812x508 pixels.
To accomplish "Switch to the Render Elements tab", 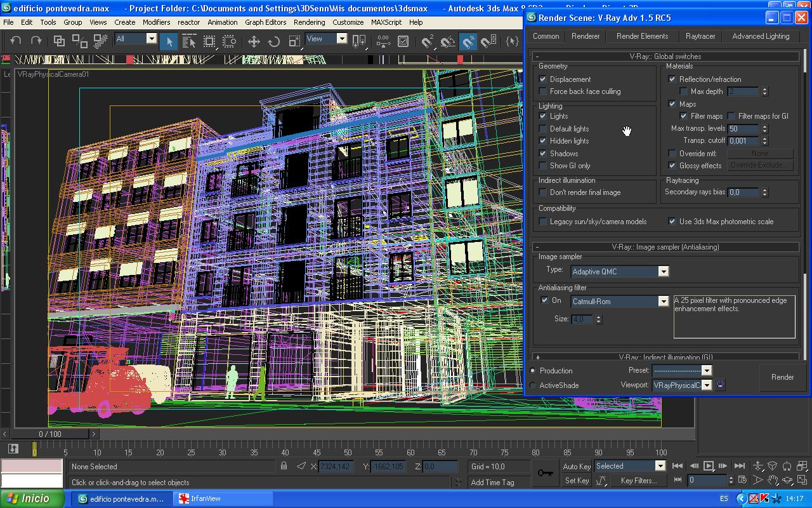I will point(642,36).
